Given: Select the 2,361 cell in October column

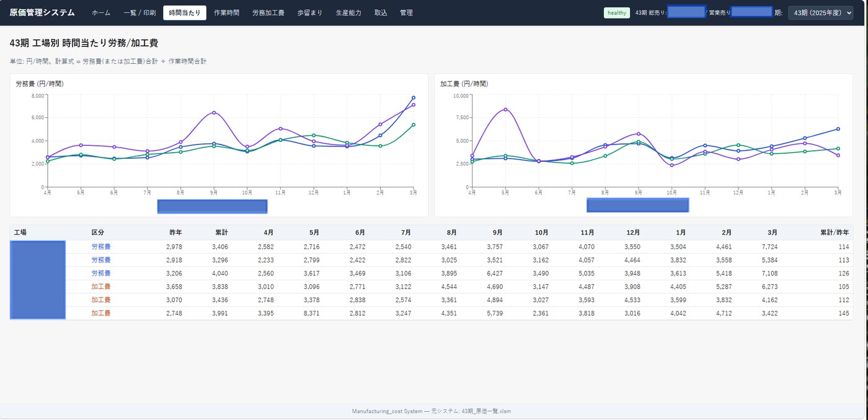Looking at the screenshot, I should tap(540, 313).
